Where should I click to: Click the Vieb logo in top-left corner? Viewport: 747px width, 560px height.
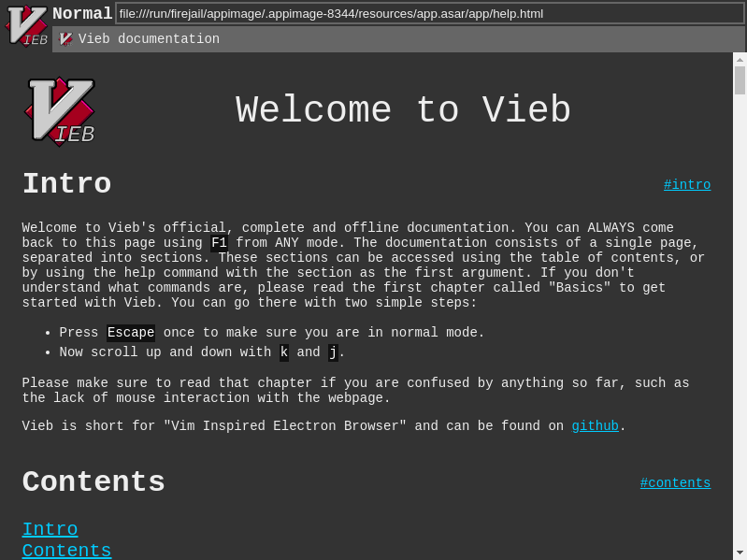pyautogui.click(x=27, y=26)
